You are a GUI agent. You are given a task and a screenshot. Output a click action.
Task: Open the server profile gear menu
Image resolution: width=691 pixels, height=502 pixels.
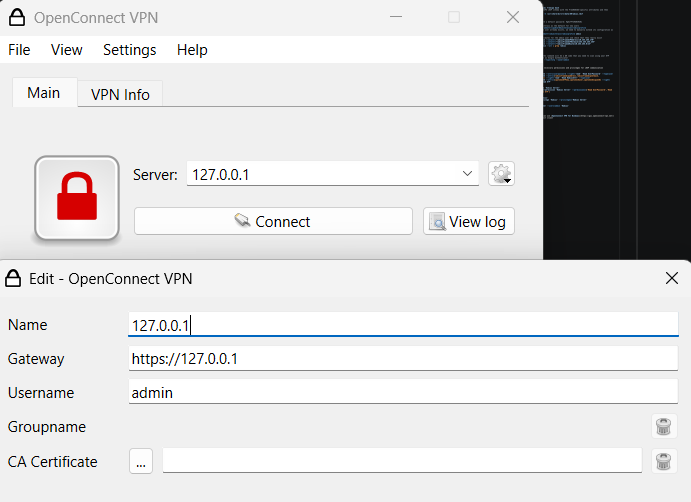pyautogui.click(x=501, y=174)
